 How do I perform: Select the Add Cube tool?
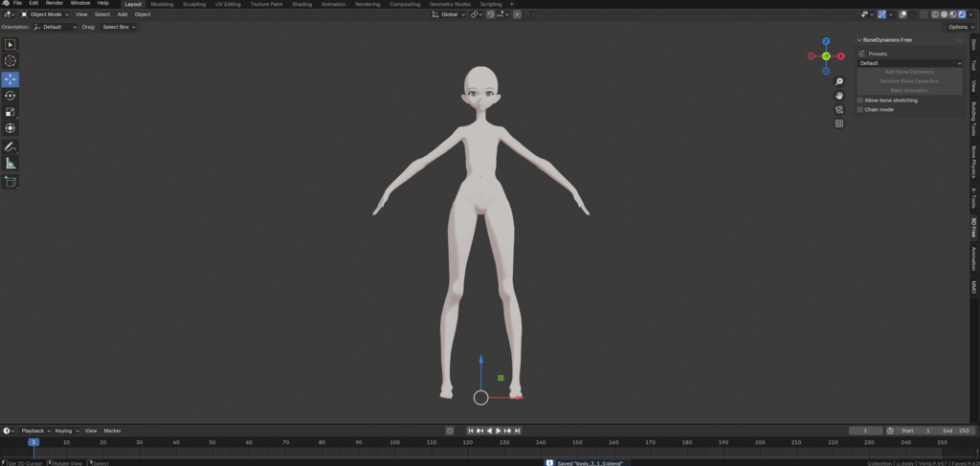[x=10, y=182]
